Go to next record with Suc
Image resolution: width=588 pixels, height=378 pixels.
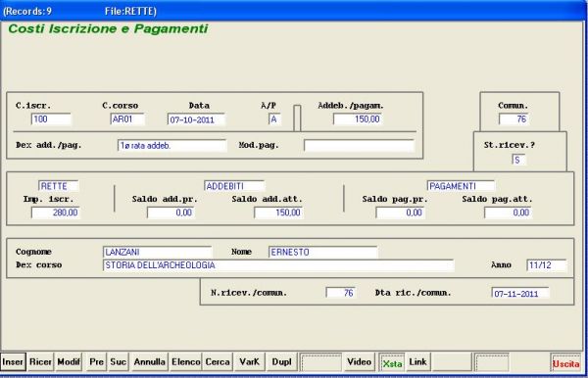[x=119, y=362]
